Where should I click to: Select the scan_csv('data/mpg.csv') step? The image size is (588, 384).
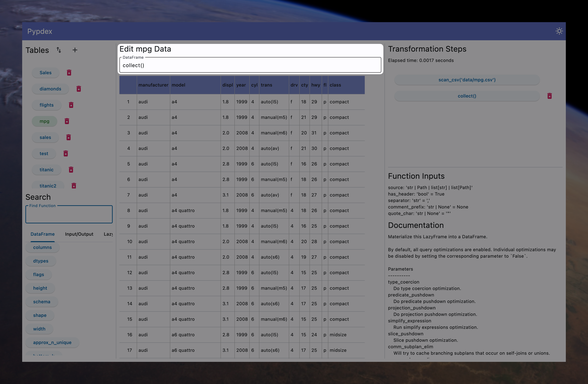click(x=467, y=80)
